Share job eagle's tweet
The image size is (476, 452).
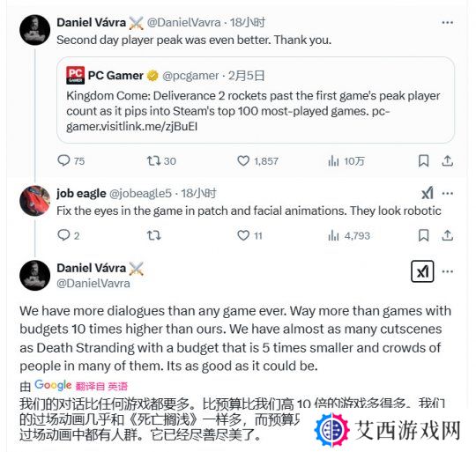click(448, 235)
